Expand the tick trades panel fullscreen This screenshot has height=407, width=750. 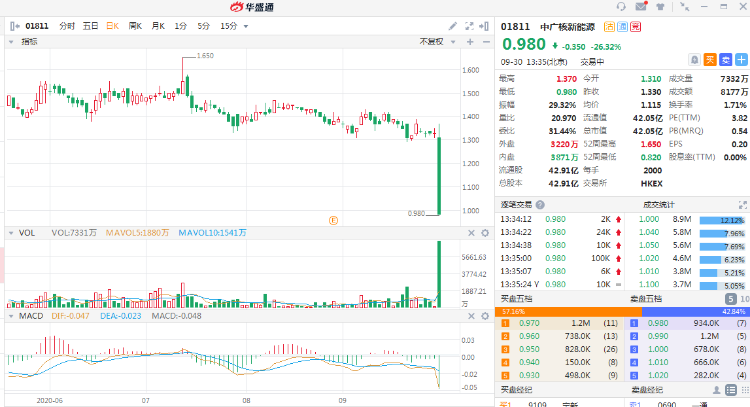pyautogui.click(x=742, y=205)
